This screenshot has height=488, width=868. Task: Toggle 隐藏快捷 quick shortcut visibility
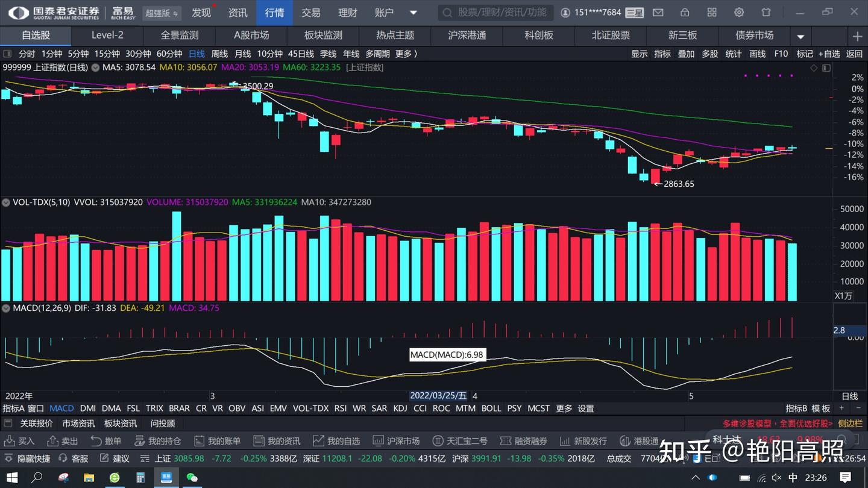(x=27, y=458)
